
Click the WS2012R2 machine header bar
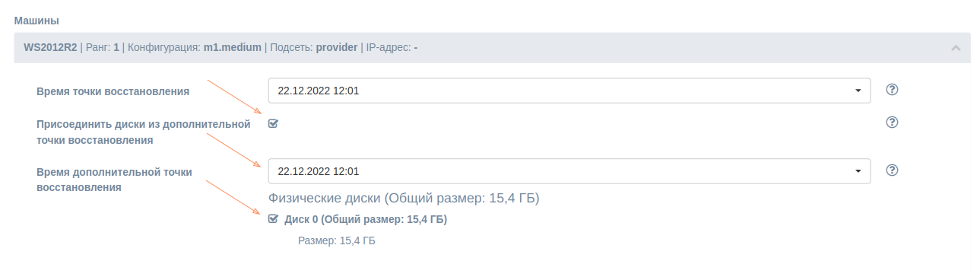[493, 47]
